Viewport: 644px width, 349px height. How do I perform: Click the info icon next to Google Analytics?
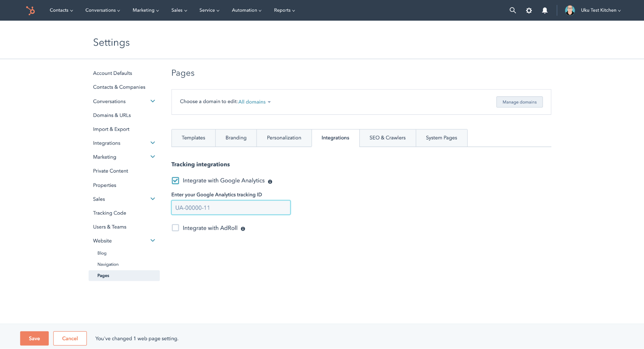click(x=270, y=181)
